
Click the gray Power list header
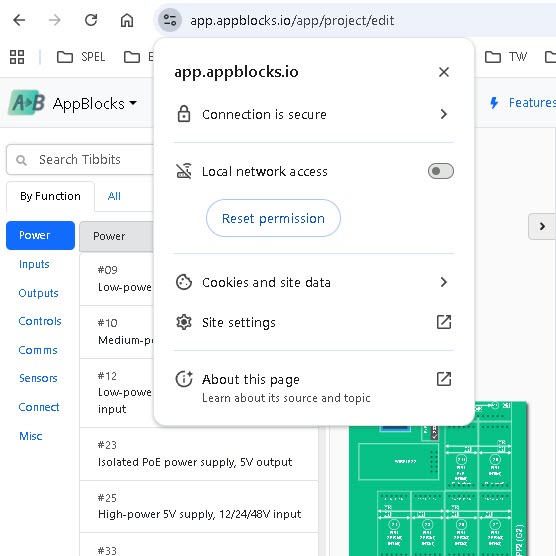(x=116, y=237)
